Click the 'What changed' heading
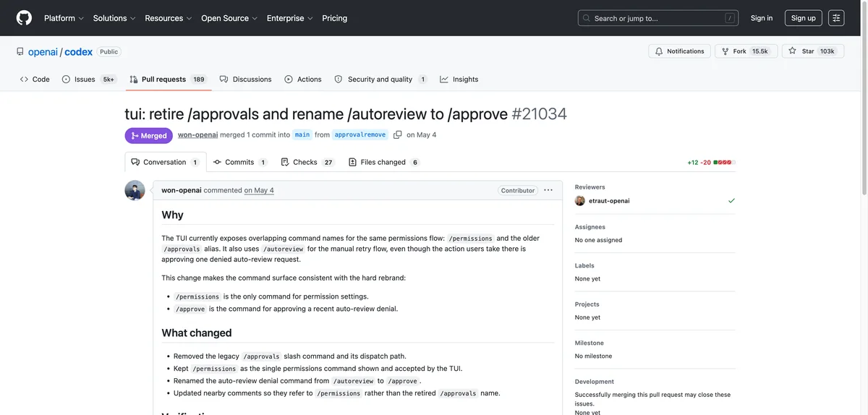868x415 pixels. point(197,333)
